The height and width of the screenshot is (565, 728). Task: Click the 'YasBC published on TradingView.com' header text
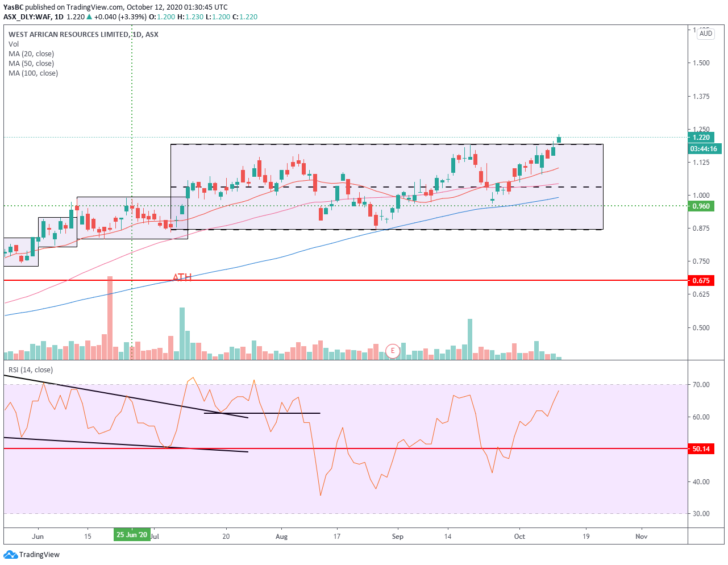point(64,7)
